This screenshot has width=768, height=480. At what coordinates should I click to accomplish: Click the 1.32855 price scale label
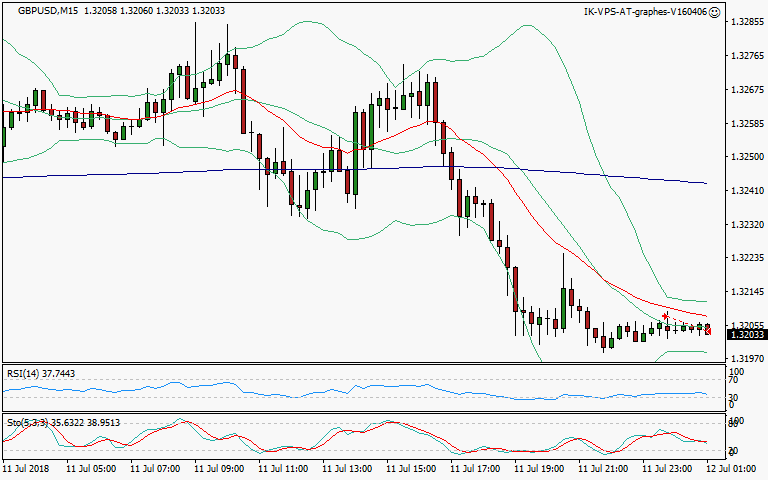click(747, 22)
